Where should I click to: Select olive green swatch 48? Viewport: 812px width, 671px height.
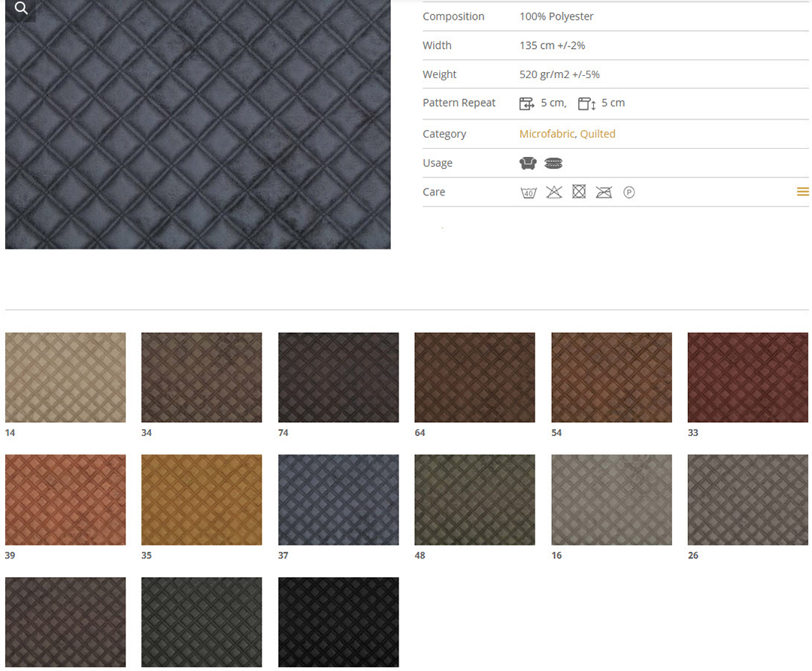474,500
